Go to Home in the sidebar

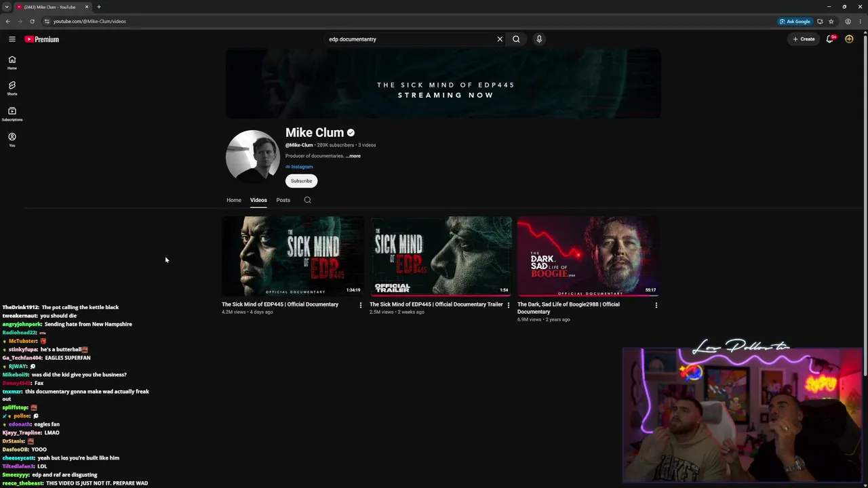(12, 62)
